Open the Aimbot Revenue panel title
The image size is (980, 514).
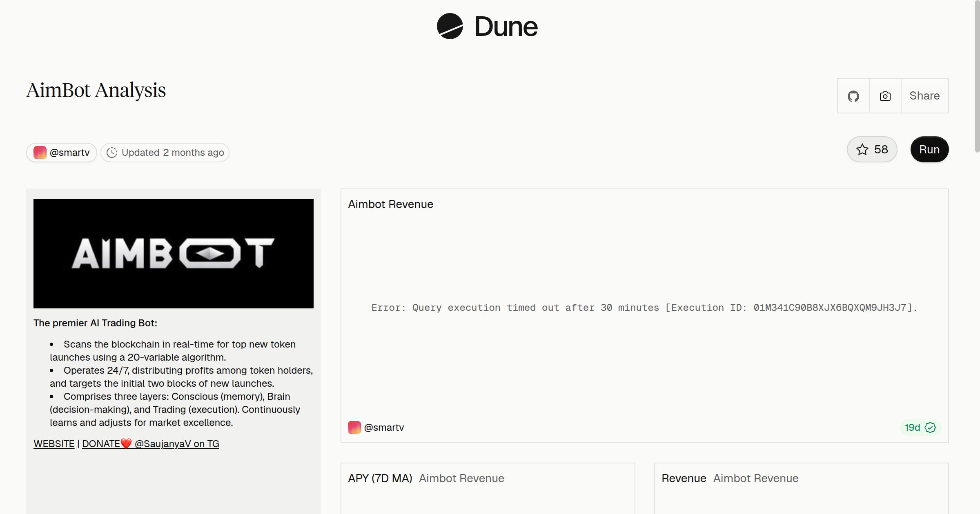390,204
